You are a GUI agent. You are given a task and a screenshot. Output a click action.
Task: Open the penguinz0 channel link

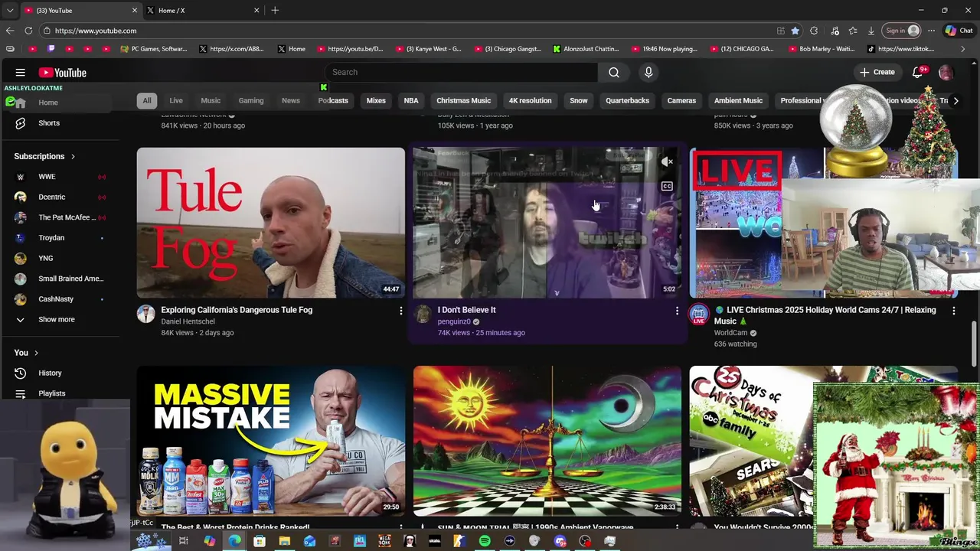pos(454,321)
